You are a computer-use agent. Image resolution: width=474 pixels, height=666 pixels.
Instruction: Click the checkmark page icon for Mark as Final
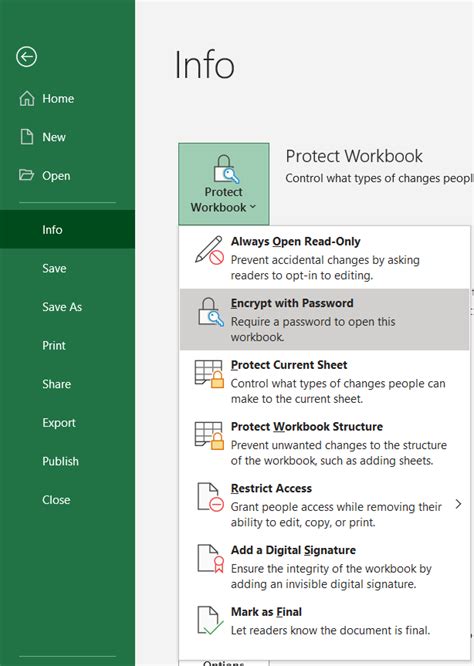click(x=210, y=620)
